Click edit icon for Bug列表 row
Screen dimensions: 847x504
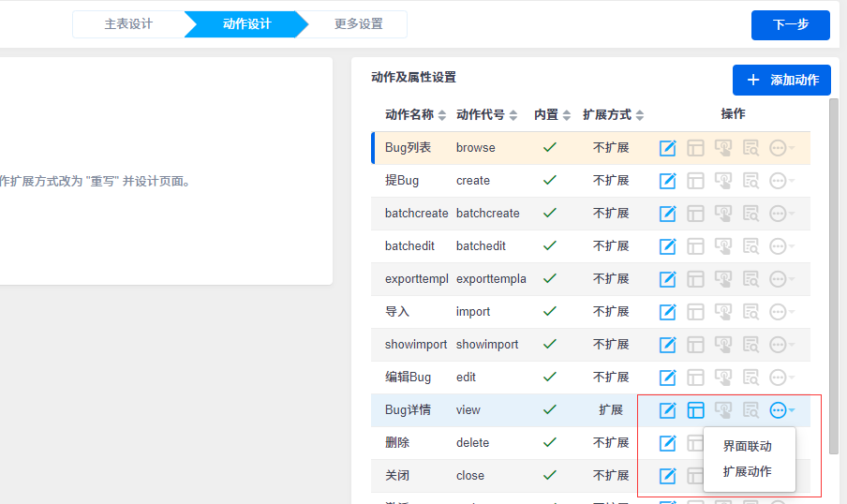[x=667, y=148]
